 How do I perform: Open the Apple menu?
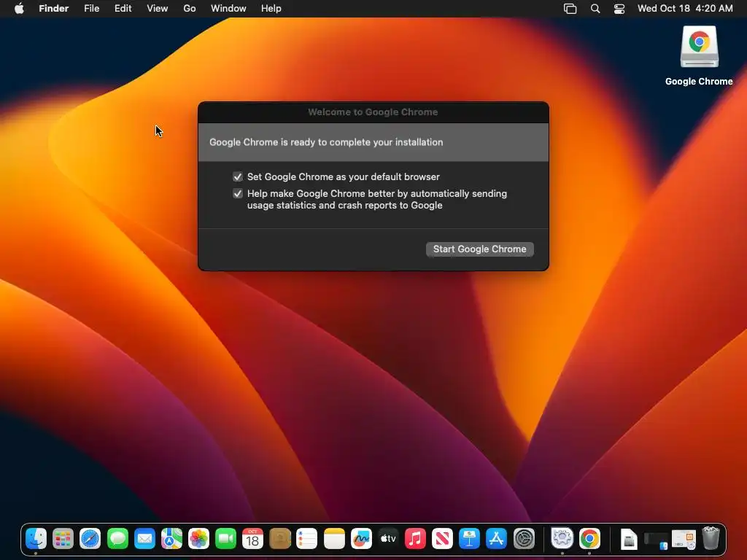point(19,9)
